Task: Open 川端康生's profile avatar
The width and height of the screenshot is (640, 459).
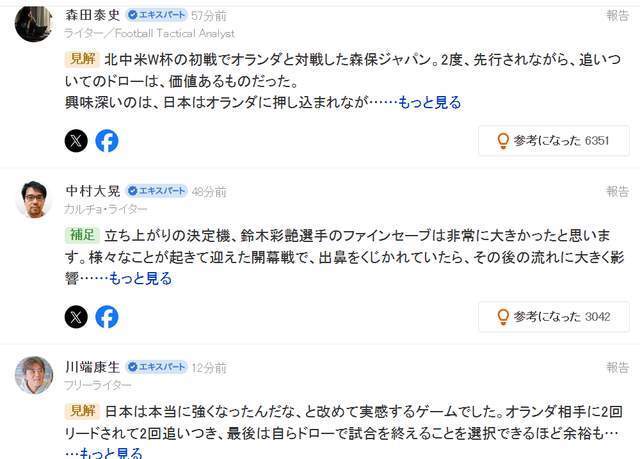Action: coord(34,375)
